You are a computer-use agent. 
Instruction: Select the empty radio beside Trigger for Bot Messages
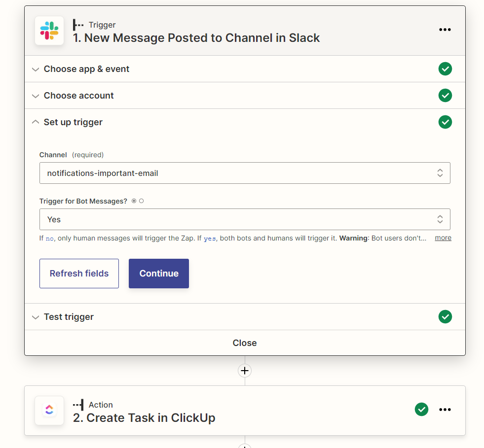(142, 201)
